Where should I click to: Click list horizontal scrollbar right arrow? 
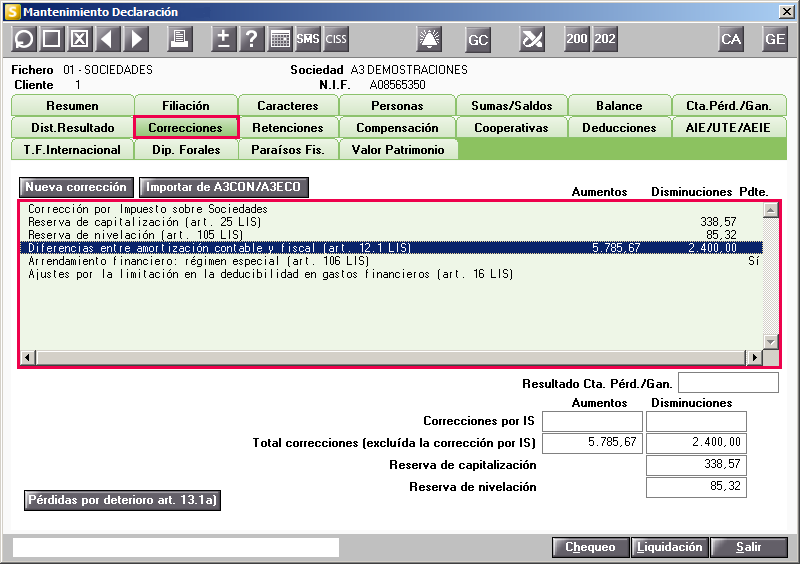[x=754, y=357]
